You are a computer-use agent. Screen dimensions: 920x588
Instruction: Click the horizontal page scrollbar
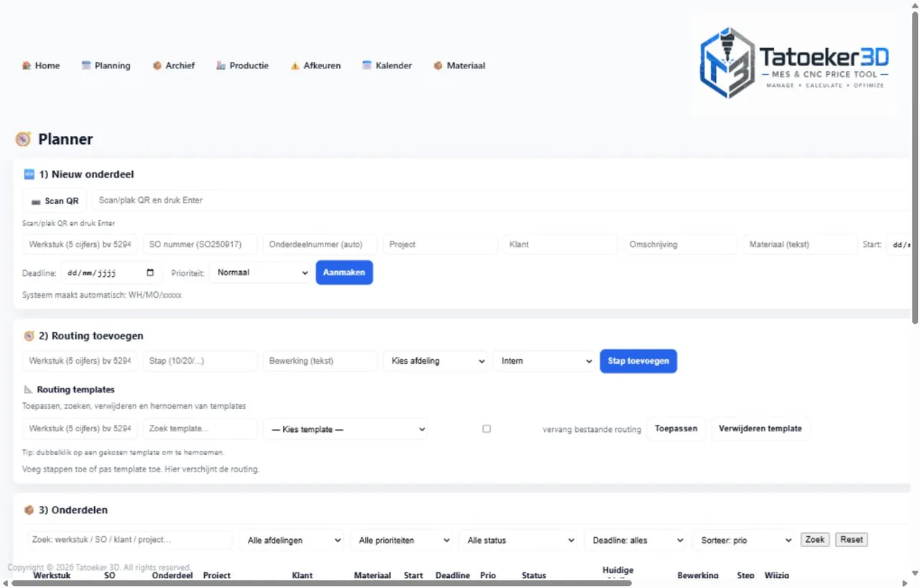(322, 583)
